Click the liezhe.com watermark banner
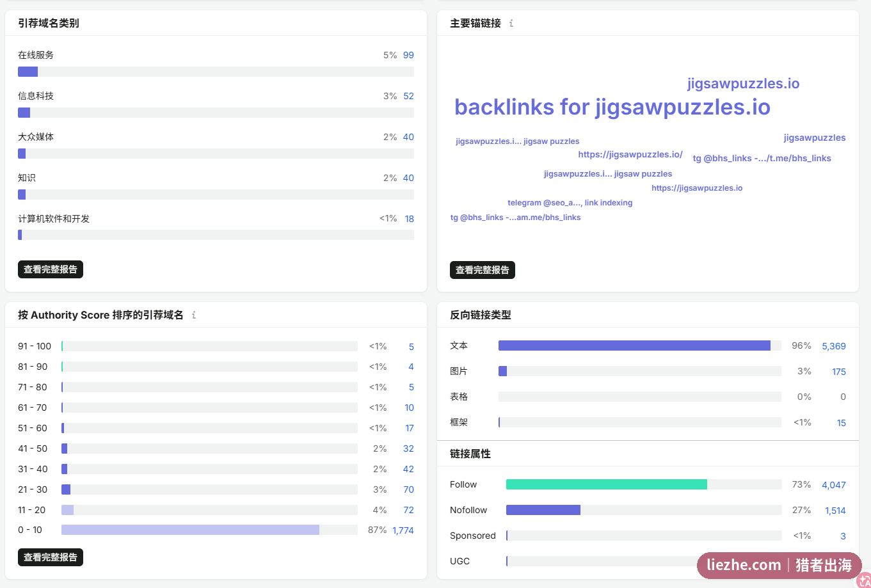 pos(779,565)
